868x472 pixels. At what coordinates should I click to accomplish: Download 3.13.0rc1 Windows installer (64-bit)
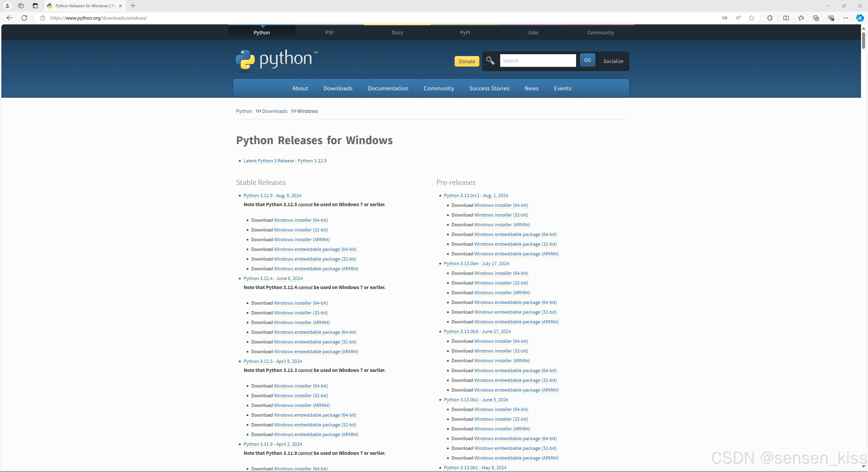coord(501,205)
